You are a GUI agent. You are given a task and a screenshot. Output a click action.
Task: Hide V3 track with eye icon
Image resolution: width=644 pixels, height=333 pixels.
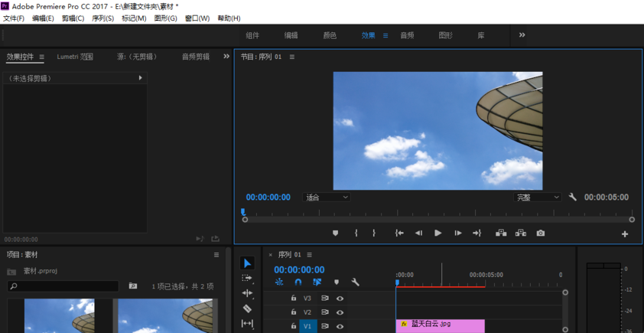pyautogui.click(x=340, y=299)
